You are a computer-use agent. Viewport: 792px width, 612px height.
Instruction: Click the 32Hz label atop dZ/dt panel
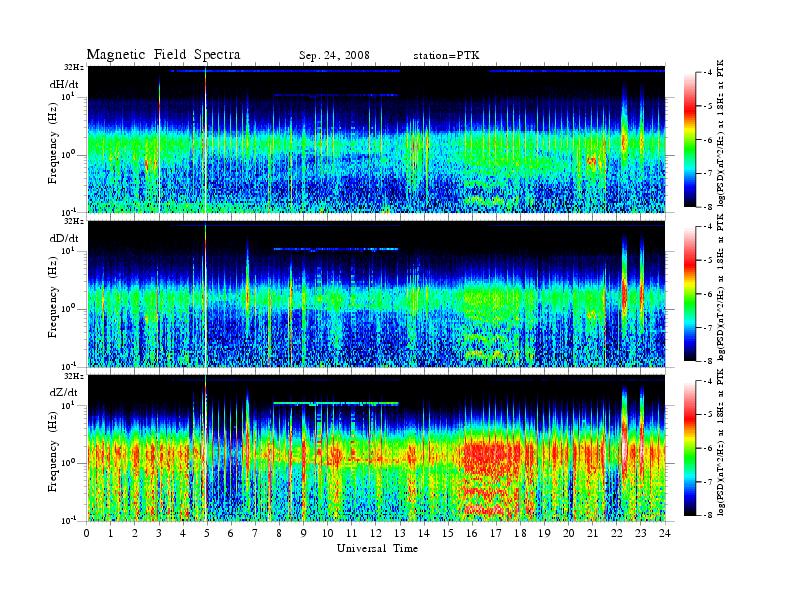point(74,376)
